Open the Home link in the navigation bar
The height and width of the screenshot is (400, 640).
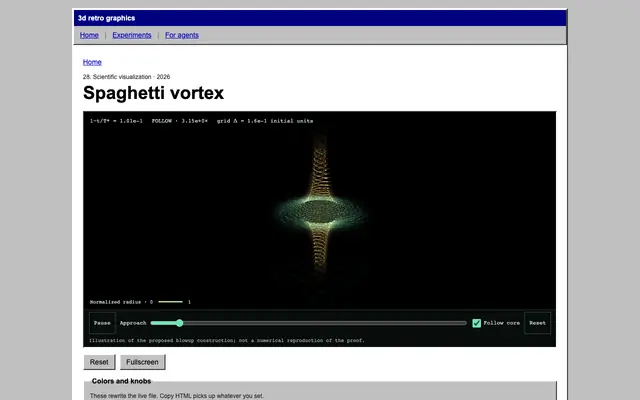(x=89, y=35)
